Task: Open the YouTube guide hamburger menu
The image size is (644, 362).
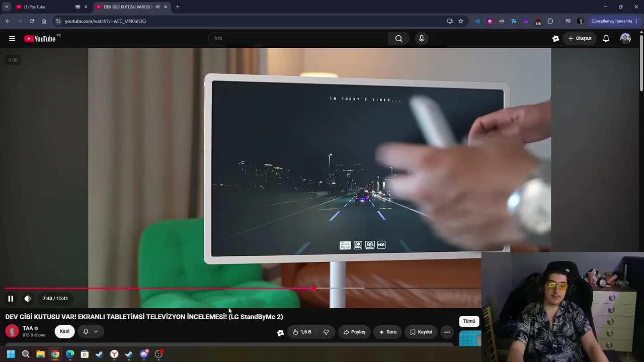Action: pyautogui.click(x=12, y=39)
